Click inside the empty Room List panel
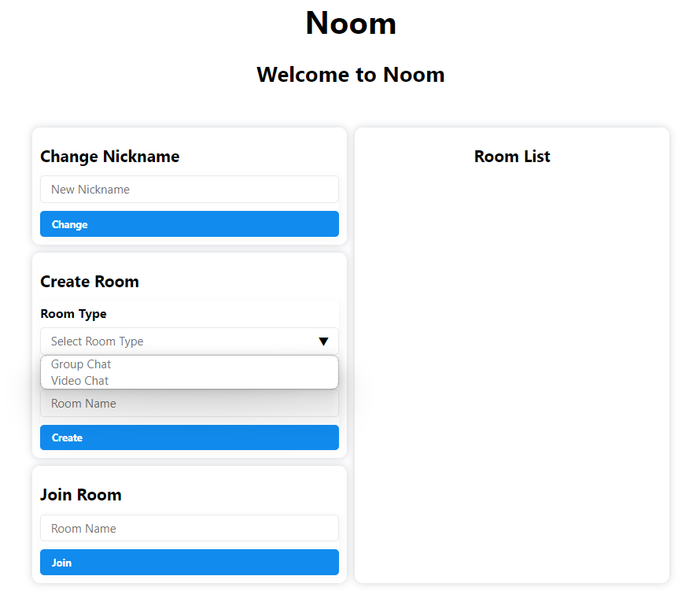Screen dimensions: 700x598 (512, 370)
